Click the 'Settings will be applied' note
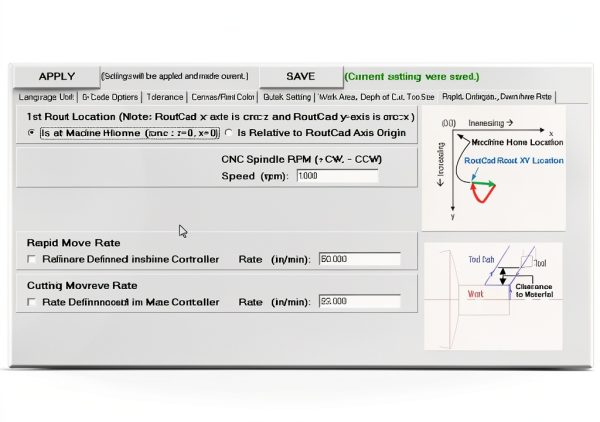The width and height of the screenshot is (600, 422). (x=174, y=76)
